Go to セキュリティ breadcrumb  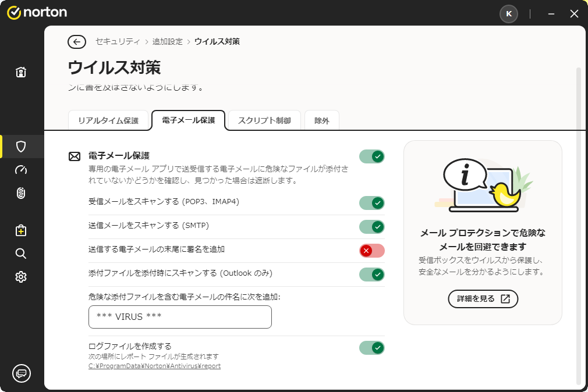click(118, 42)
